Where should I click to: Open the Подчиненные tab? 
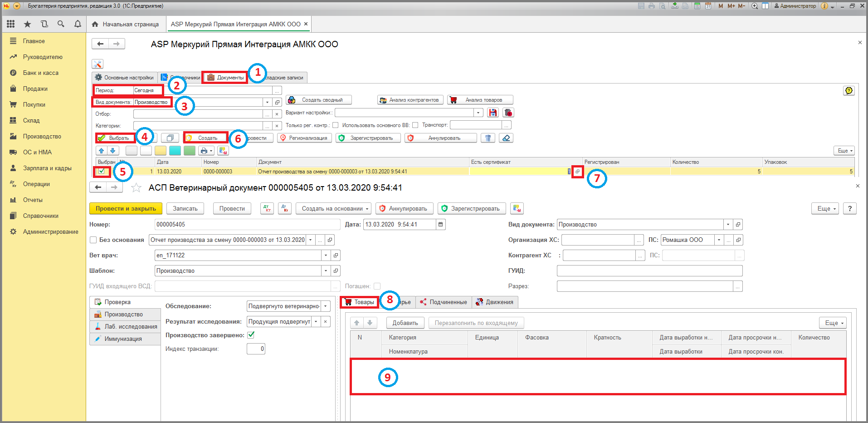(444, 302)
